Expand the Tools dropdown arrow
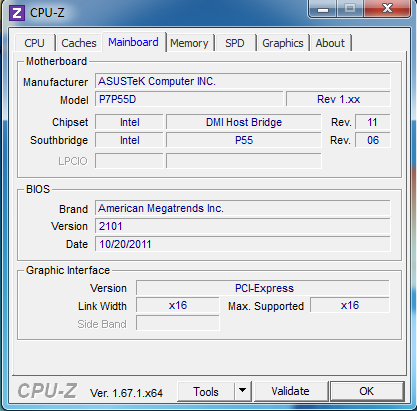The image size is (417, 411). (243, 391)
